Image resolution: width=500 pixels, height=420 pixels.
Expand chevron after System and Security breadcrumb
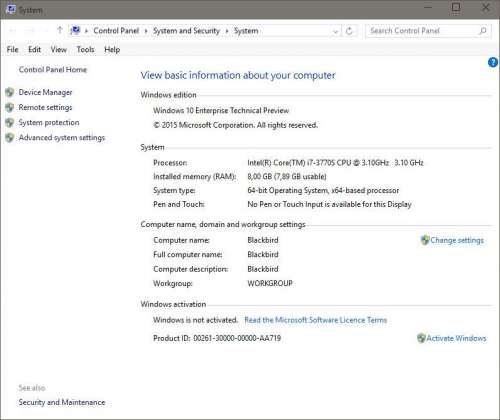(227, 31)
